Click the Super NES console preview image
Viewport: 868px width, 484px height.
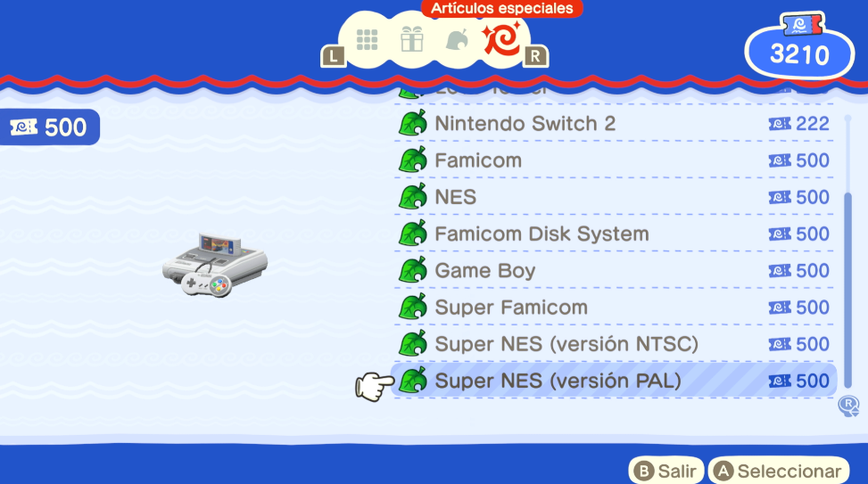pyautogui.click(x=215, y=265)
